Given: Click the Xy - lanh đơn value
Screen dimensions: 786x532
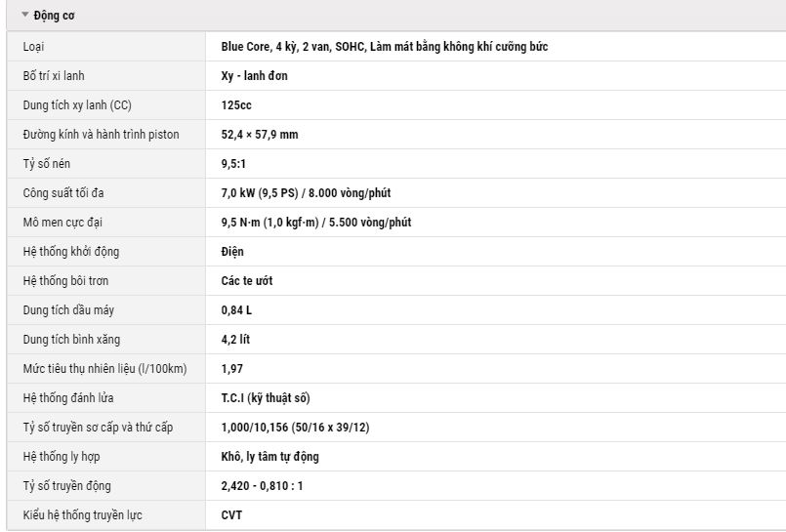Looking at the screenshot, I should coord(254,75).
